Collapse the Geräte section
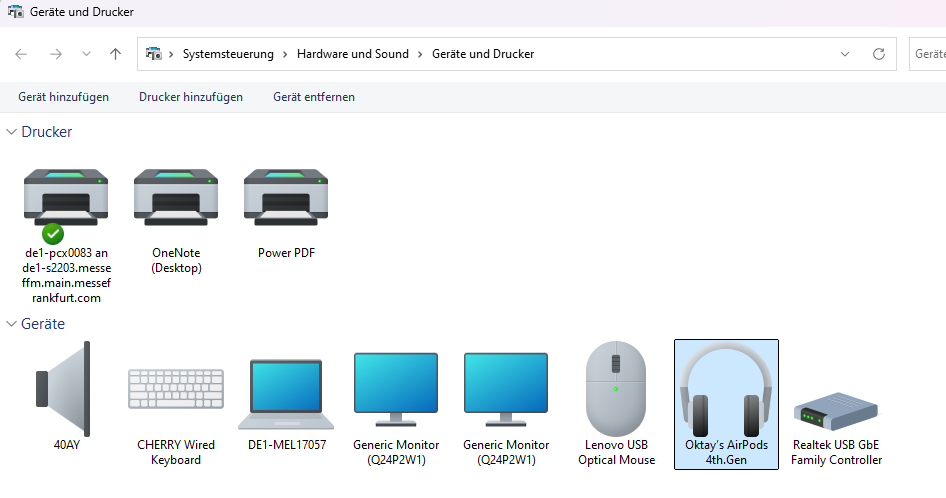 click(11, 324)
